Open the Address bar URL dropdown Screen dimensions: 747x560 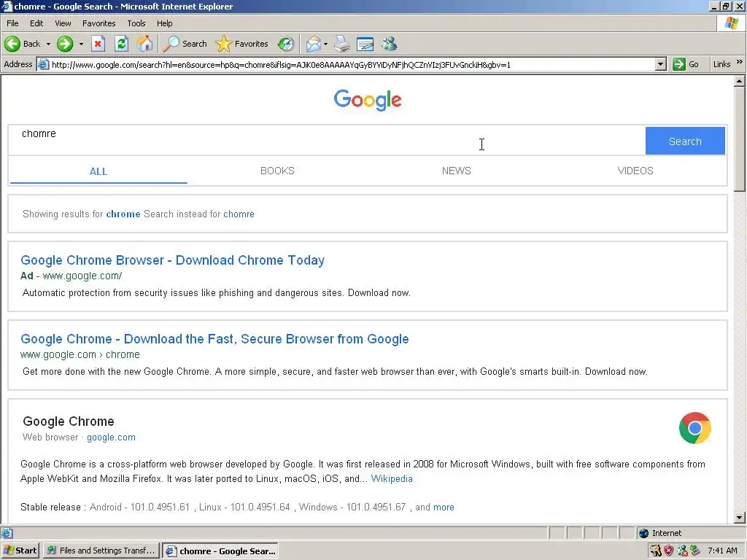pos(660,64)
